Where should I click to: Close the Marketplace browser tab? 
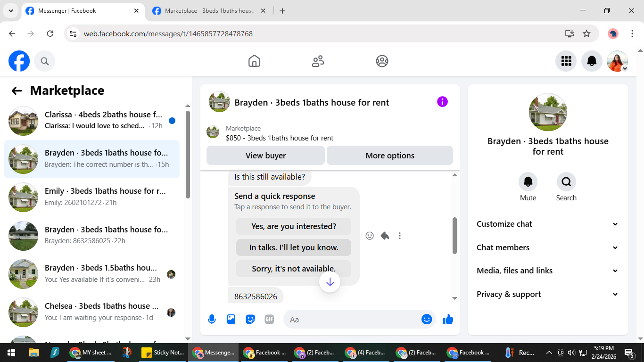pyautogui.click(x=263, y=11)
